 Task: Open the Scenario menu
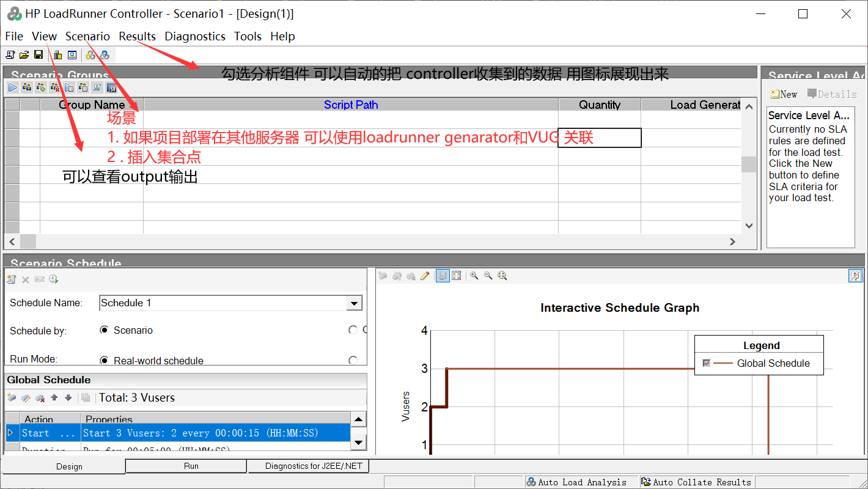88,37
